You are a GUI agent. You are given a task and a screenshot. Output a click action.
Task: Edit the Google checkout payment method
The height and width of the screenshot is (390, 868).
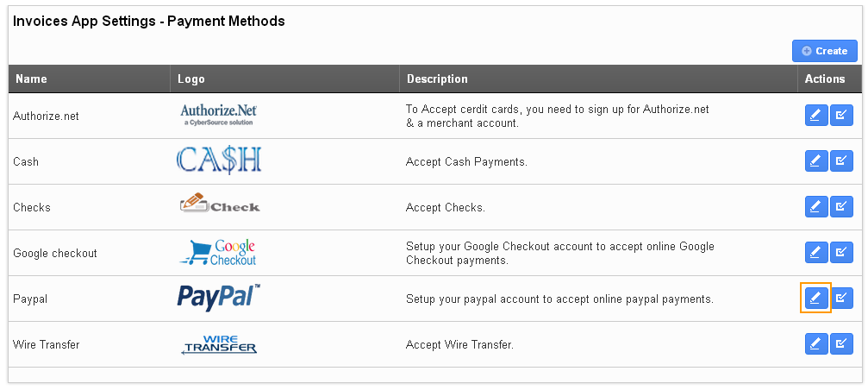[x=816, y=253]
